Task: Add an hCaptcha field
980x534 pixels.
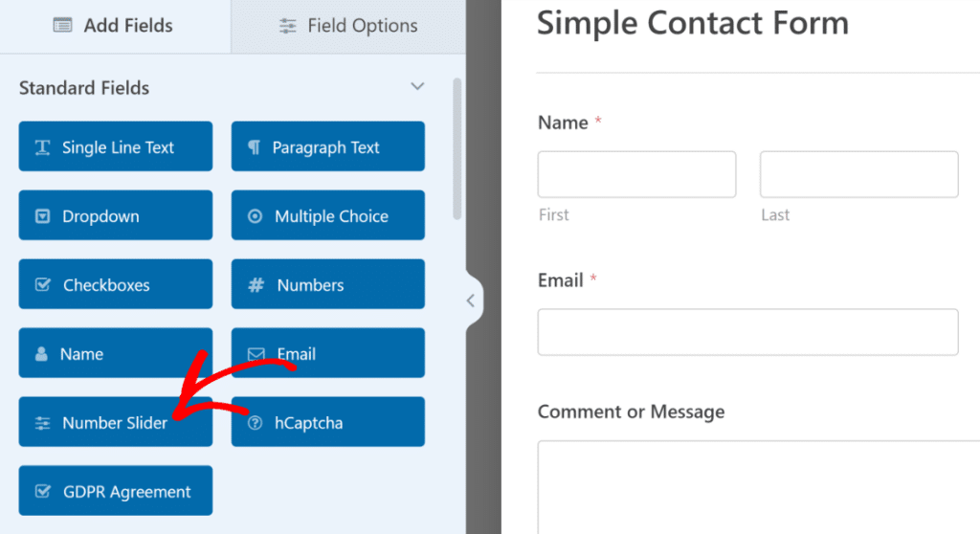Action: pyautogui.click(x=328, y=423)
